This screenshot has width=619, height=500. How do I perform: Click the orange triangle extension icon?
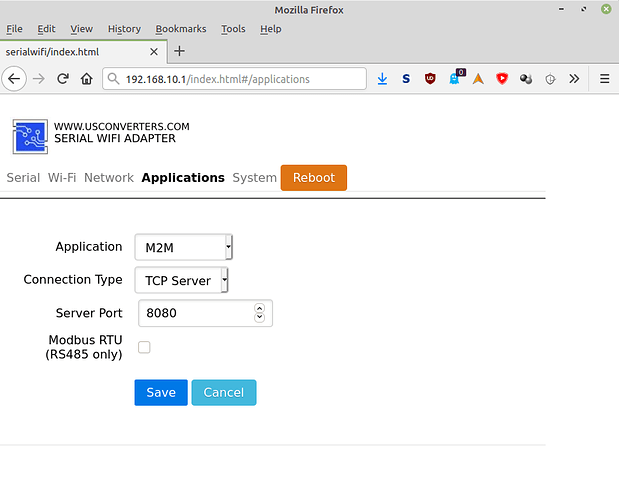478,79
